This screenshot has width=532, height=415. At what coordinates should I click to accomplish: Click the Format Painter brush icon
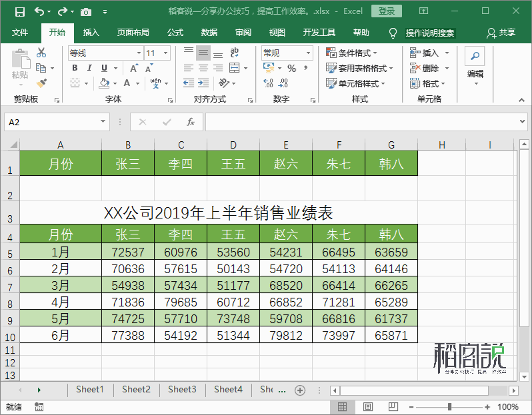(x=41, y=83)
